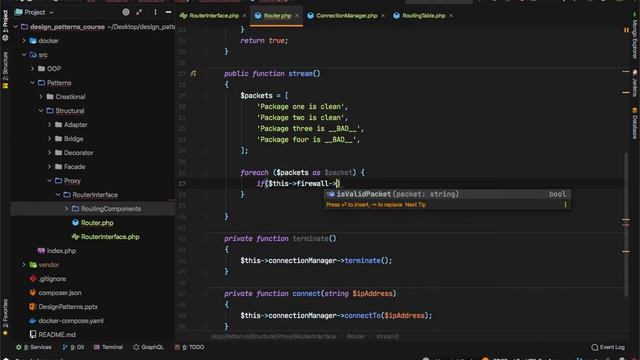The height and width of the screenshot is (360, 640).
Task: Open the completion popup options (three dots)
Action: 565,204
